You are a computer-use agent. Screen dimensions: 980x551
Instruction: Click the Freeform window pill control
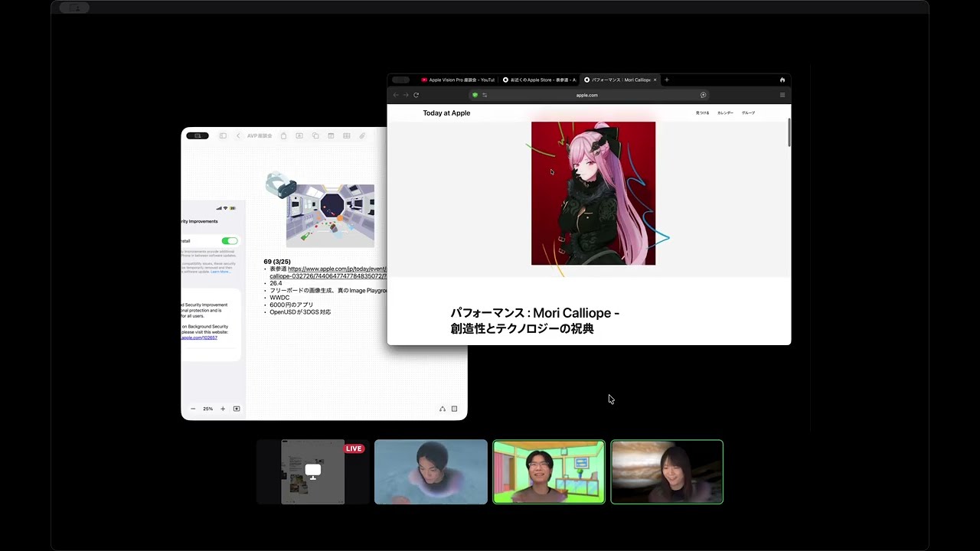198,135
